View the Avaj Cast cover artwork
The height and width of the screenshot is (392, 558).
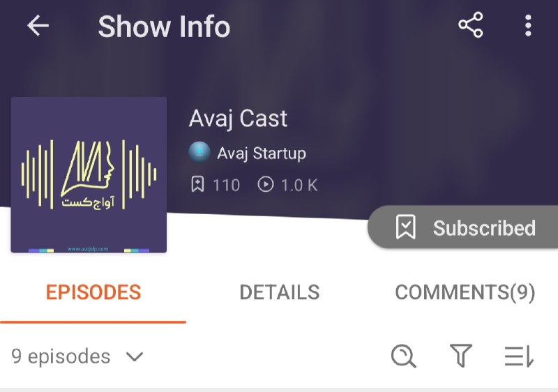(x=89, y=174)
